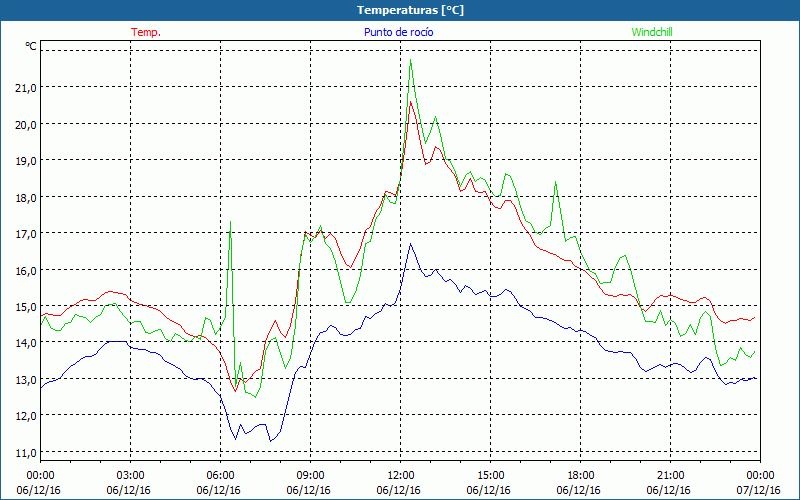Click the '°C' unit label on the axis
The width and height of the screenshot is (800, 500).
tap(31, 46)
